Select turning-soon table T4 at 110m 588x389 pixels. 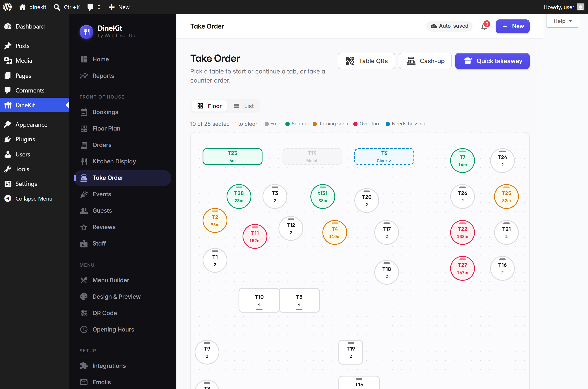point(334,233)
